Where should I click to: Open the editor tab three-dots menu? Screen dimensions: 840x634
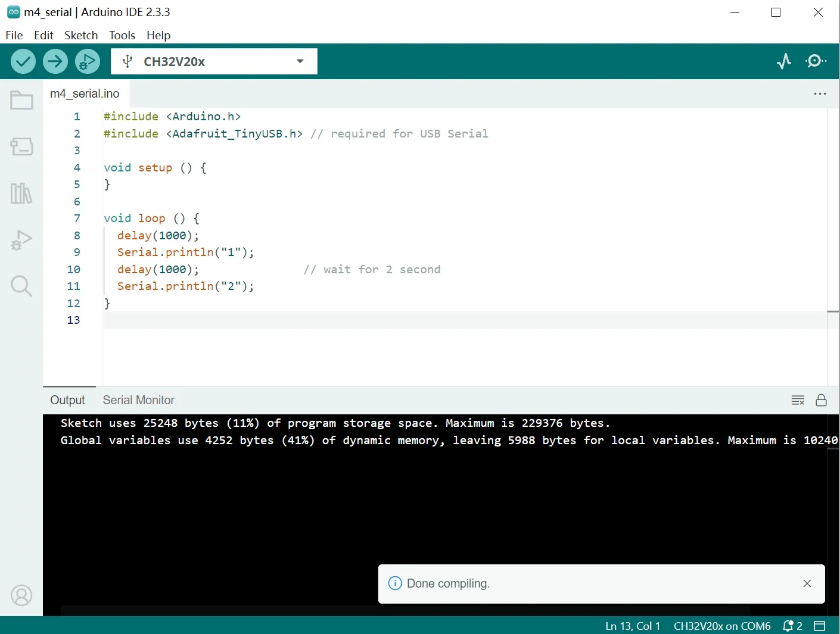pos(820,94)
